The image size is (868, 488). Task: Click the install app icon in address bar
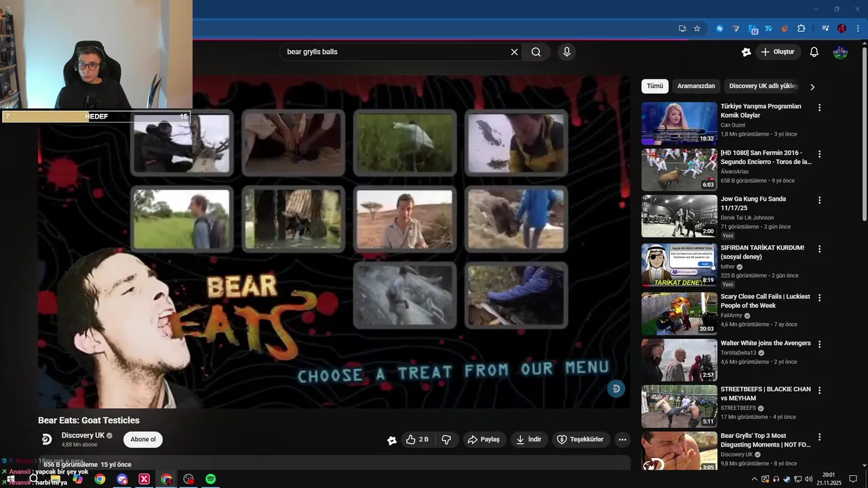[682, 28]
